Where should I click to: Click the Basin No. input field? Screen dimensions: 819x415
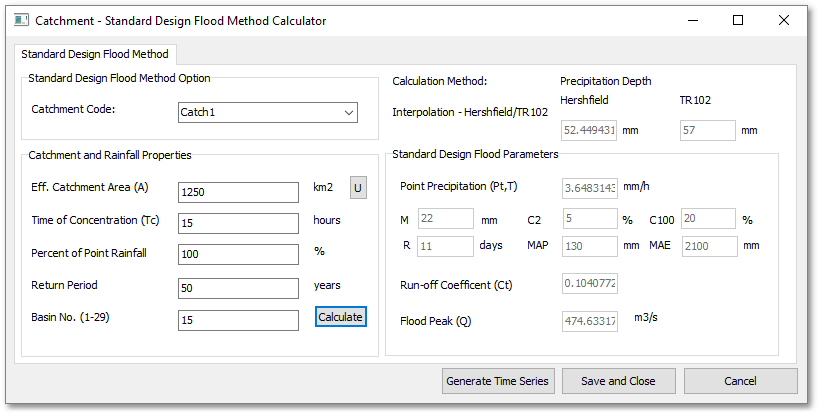click(x=238, y=321)
